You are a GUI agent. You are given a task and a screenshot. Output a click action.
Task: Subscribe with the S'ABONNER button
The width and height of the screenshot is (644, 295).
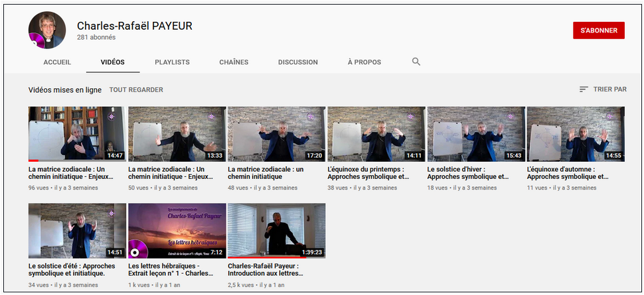(598, 30)
